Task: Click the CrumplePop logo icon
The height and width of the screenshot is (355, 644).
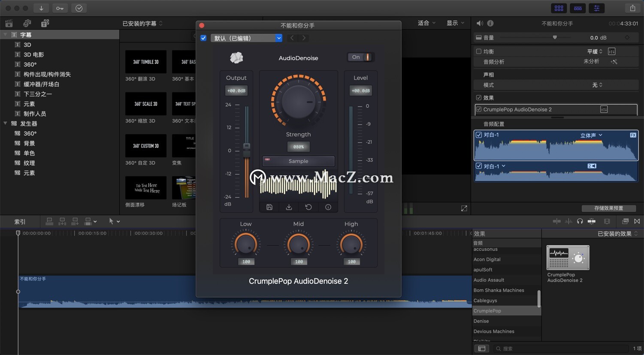Action: click(x=236, y=57)
